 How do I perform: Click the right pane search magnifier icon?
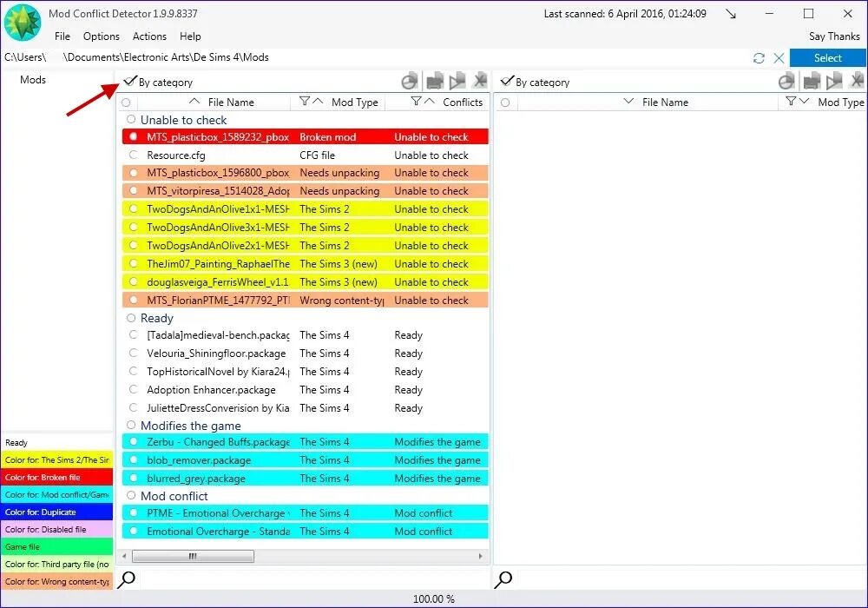coord(503,579)
